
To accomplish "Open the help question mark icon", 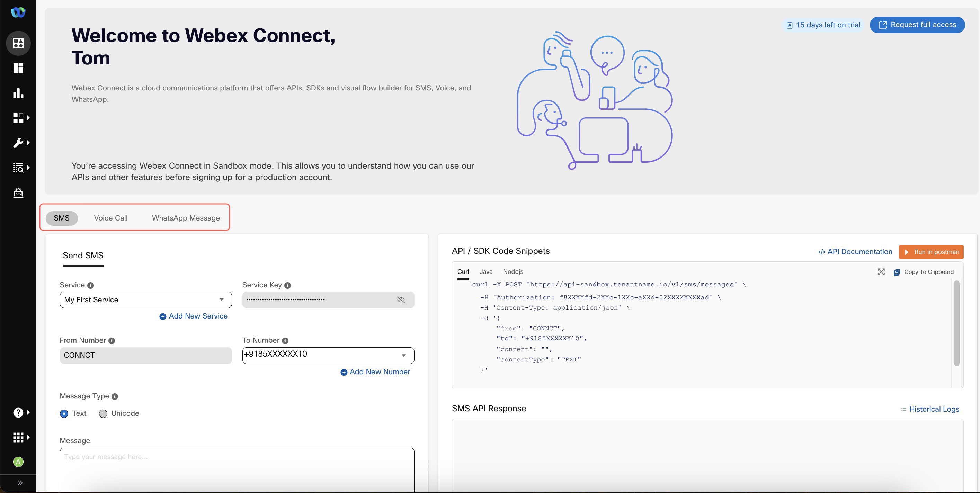I will [x=18, y=412].
